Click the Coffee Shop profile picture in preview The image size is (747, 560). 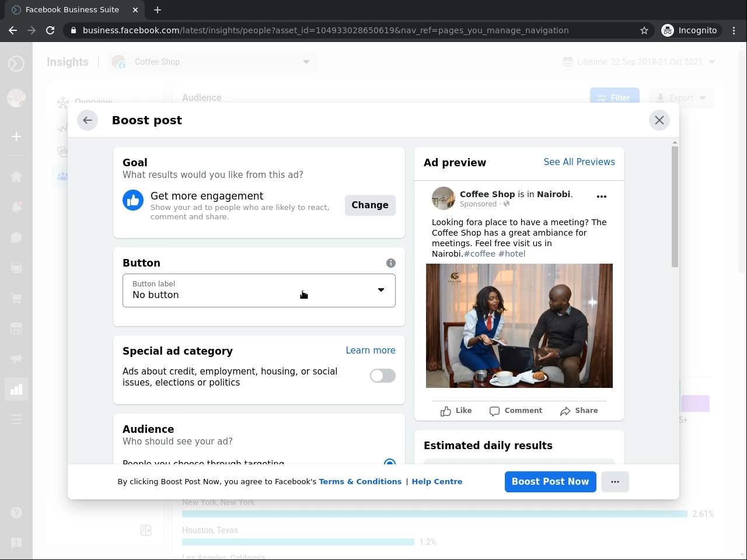pos(444,198)
